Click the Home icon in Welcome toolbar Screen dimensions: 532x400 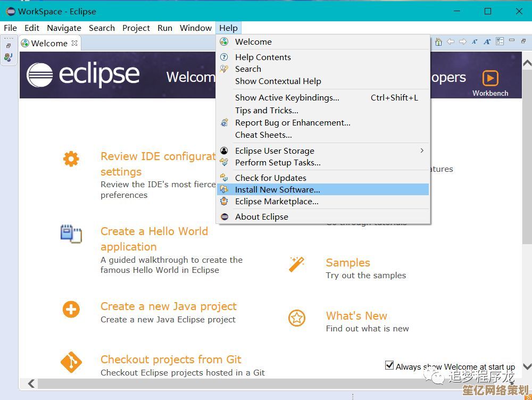(438, 42)
